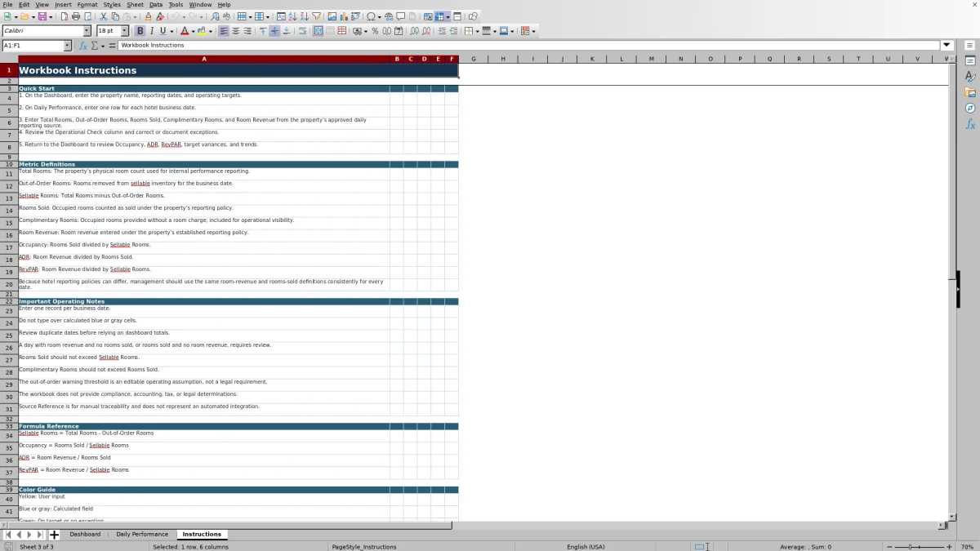Click the Spelling check icon

pos(226,16)
